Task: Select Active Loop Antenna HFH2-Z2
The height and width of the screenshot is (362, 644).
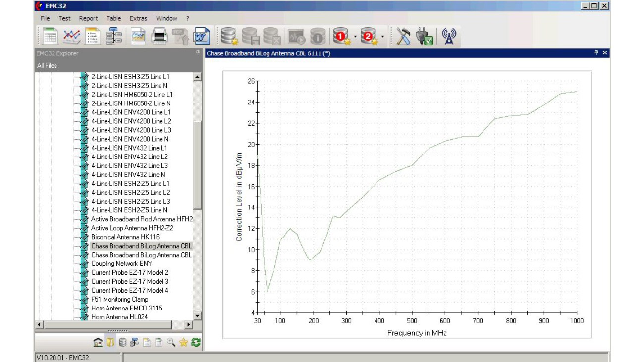Action: [x=132, y=228]
